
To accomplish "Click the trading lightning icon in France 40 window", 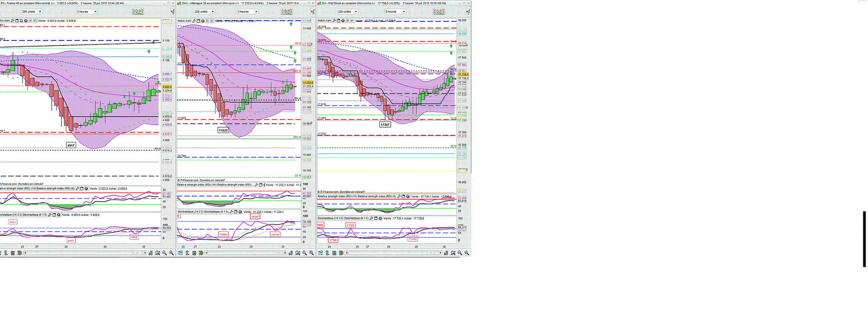I will tap(172, 12).
